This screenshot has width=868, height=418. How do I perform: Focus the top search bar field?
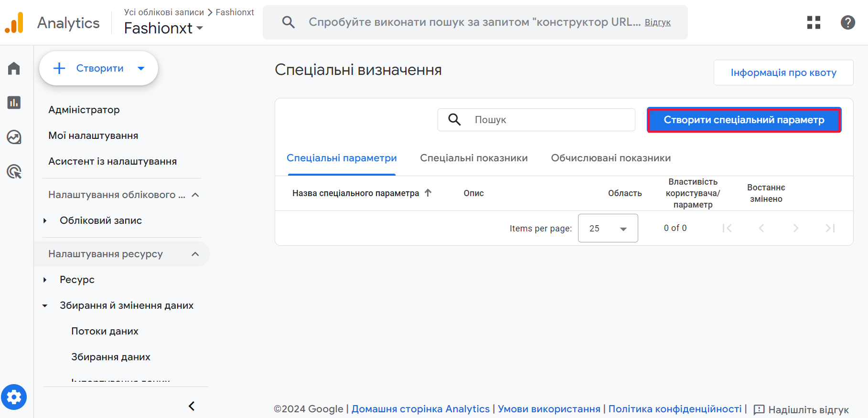(x=475, y=22)
